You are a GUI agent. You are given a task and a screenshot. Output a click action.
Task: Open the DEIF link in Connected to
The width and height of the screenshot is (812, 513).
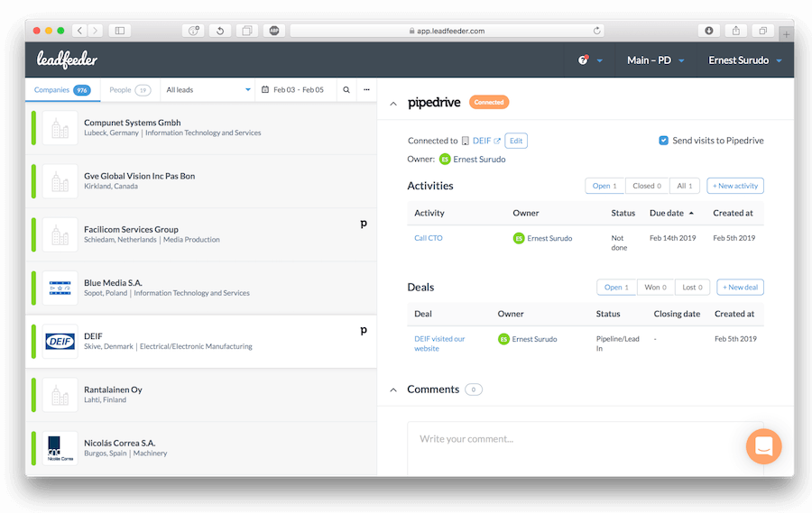pos(482,141)
